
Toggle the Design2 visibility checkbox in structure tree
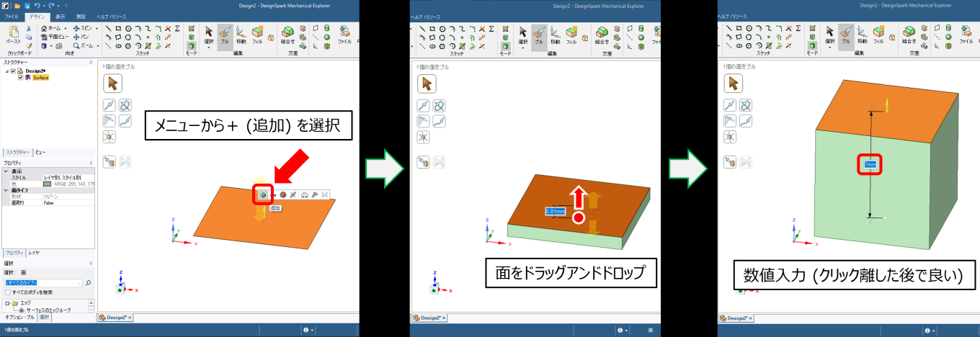pyautogui.click(x=13, y=71)
